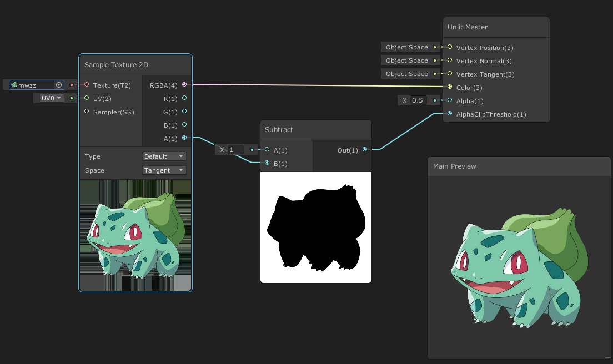Open the texture object picker next to mwzz
The width and height of the screenshot is (613, 364).
[x=59, y=85]
